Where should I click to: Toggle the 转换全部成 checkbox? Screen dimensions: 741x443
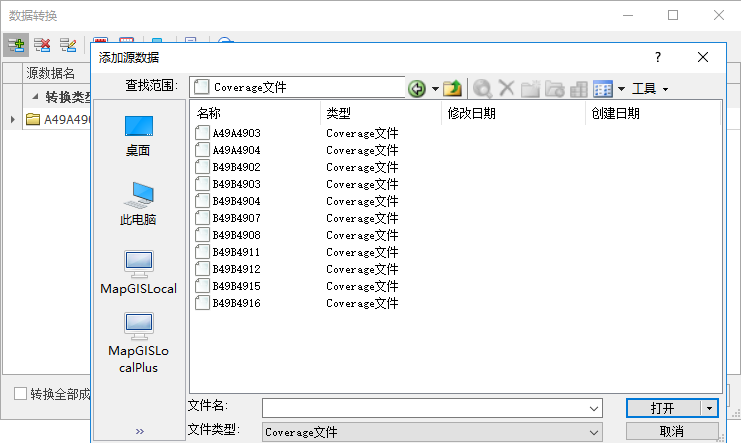[x=20, y=393]
